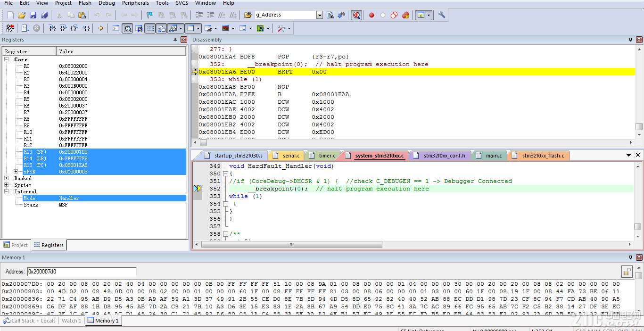Select the R13 (SP) register row
Image resolution: width=644 pixels, height=331 pixels.
pos(105,152)
